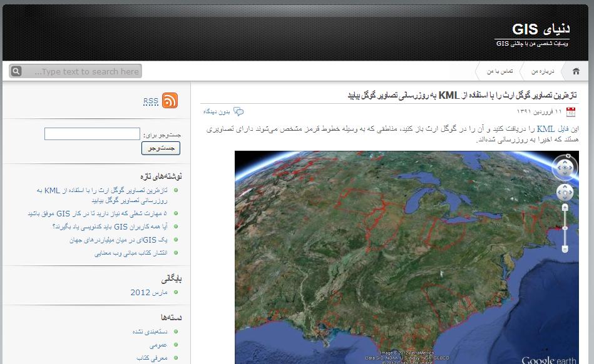
Task: Click the calendar icon beside post date
Action: 571,112
